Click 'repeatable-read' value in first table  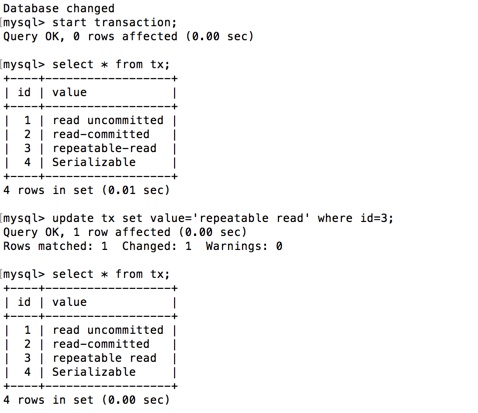coord(105,148)
